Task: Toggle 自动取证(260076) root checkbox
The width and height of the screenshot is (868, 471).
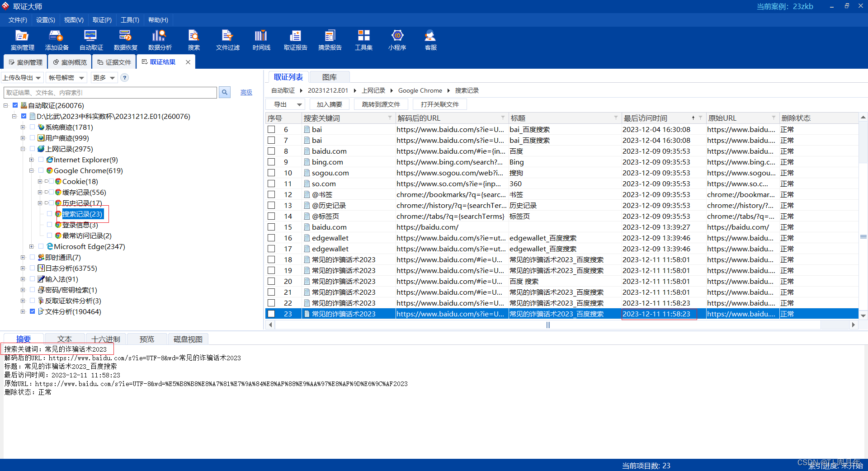Action: click(x=15, y=105)
